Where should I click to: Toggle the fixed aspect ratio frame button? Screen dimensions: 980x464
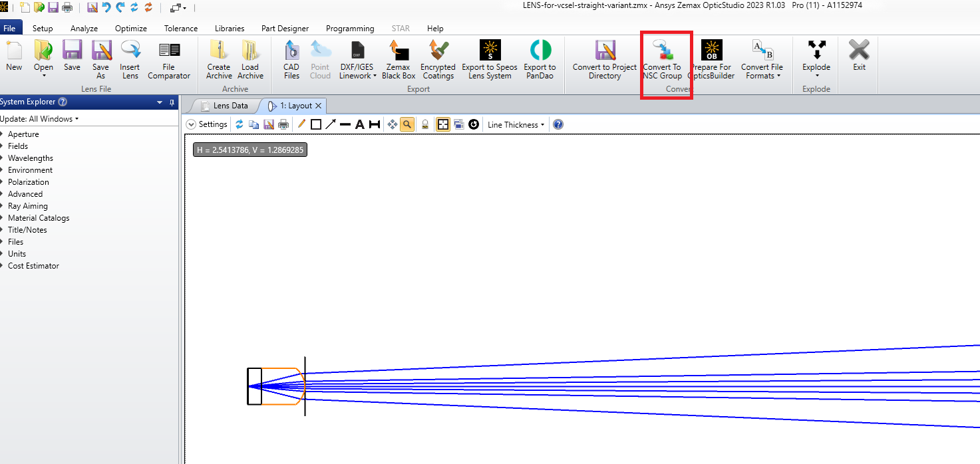point(442,124)
